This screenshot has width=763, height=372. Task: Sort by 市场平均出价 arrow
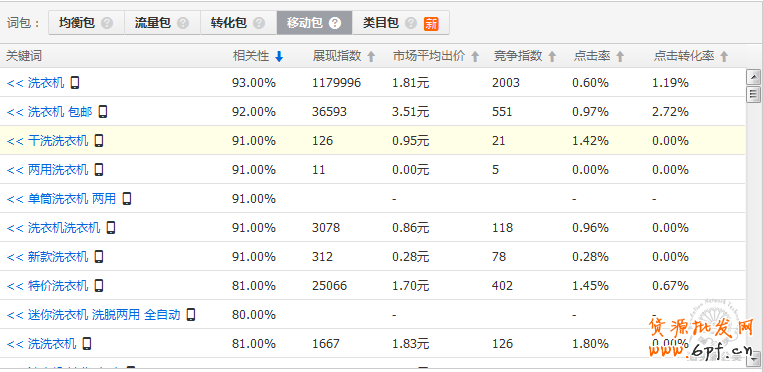point(475,56)
